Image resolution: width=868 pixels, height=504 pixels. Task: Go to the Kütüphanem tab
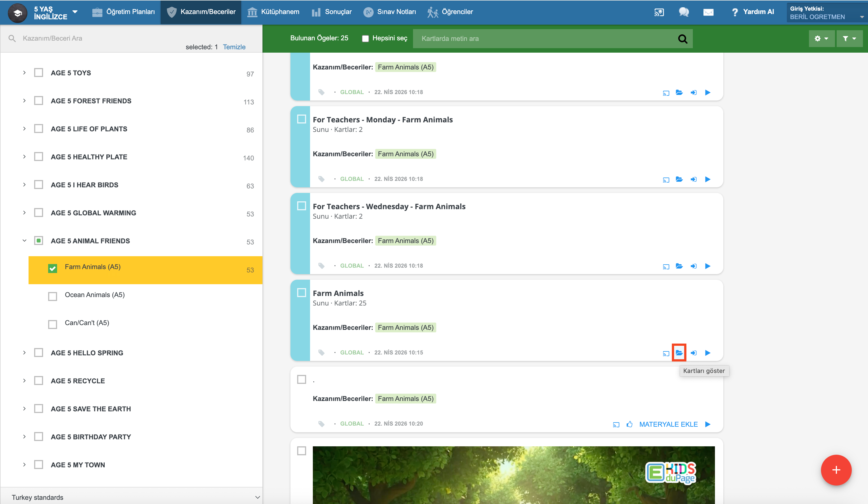click(273, 12)
